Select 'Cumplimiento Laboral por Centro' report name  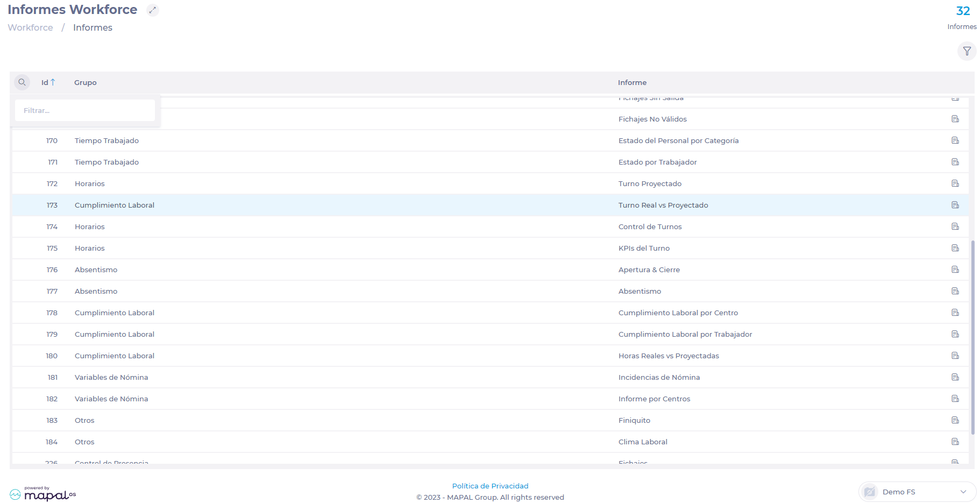tap(678, 313)
